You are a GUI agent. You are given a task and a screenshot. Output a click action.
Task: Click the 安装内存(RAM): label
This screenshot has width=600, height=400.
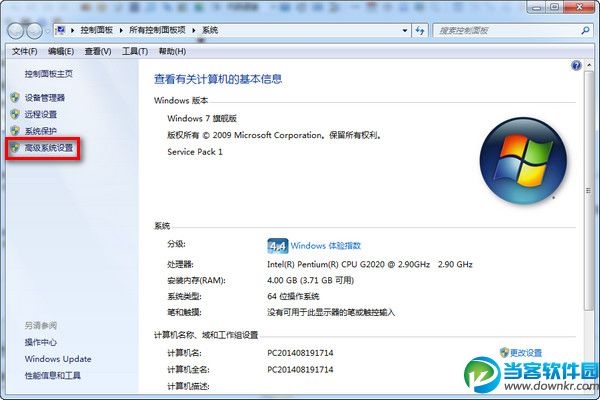point(196,281)
